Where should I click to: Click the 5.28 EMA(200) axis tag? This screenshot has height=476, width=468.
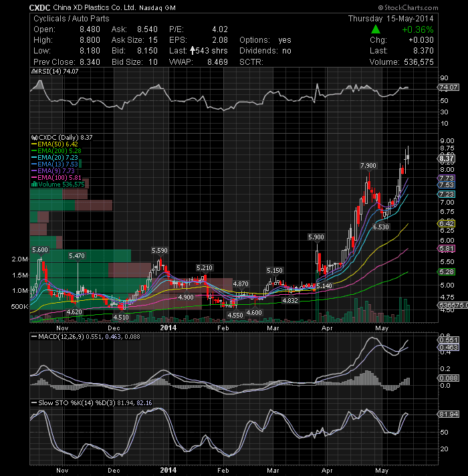point(446,272)
